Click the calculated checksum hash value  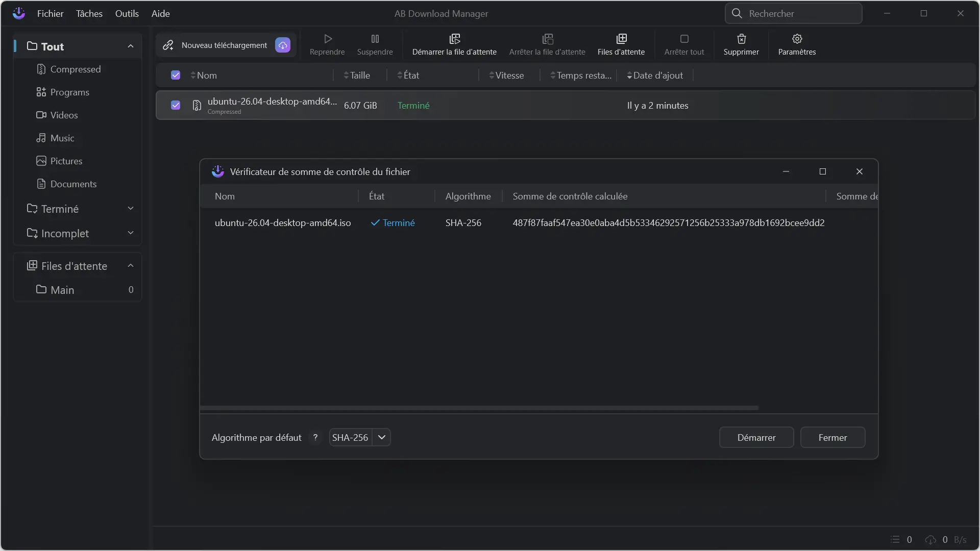coord(669,223)
